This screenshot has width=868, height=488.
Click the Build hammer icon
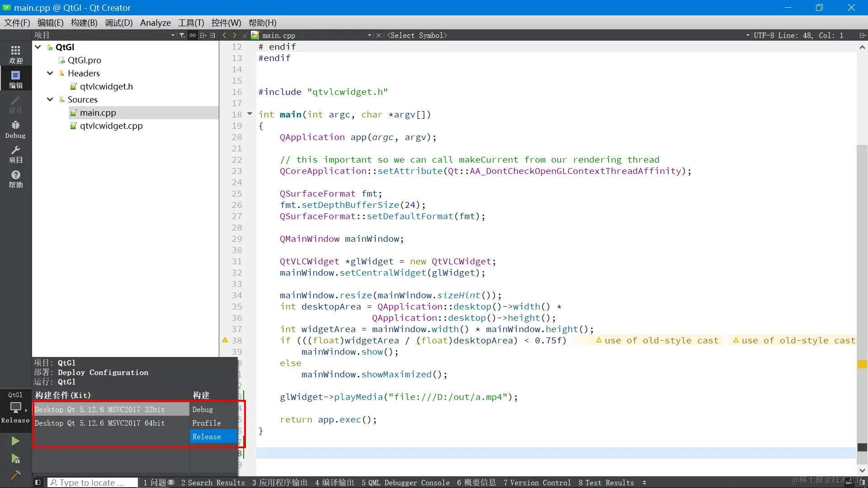(15, 475)
